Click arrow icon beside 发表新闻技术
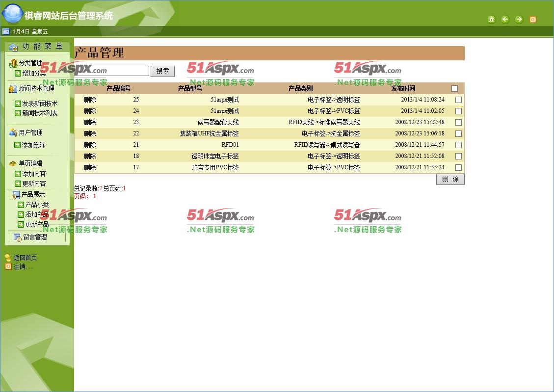The height and width of the screenshot is (392, 554). (x=18, y=104)
